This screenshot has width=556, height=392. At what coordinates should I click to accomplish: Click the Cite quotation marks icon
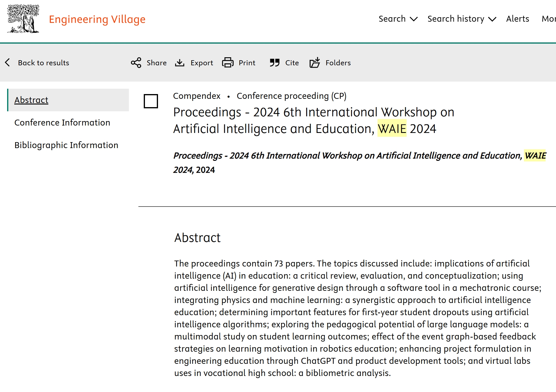pyautogui.click(x=275, y=63)
